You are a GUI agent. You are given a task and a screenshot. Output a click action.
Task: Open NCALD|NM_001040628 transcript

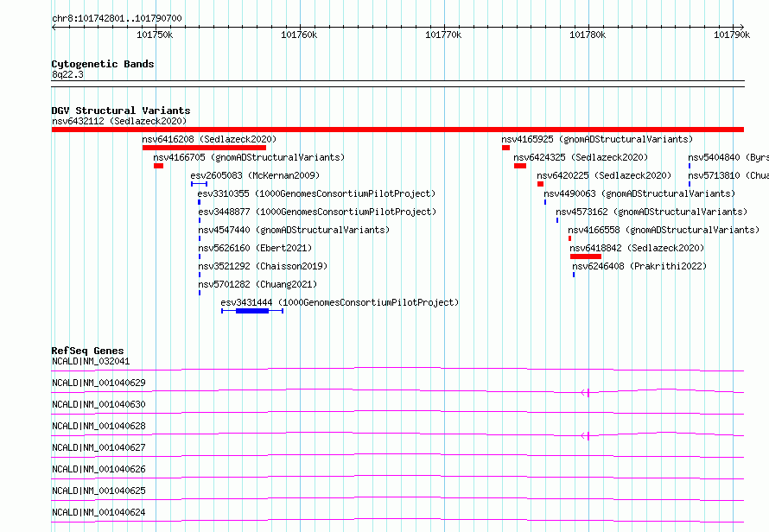(99, 426)
